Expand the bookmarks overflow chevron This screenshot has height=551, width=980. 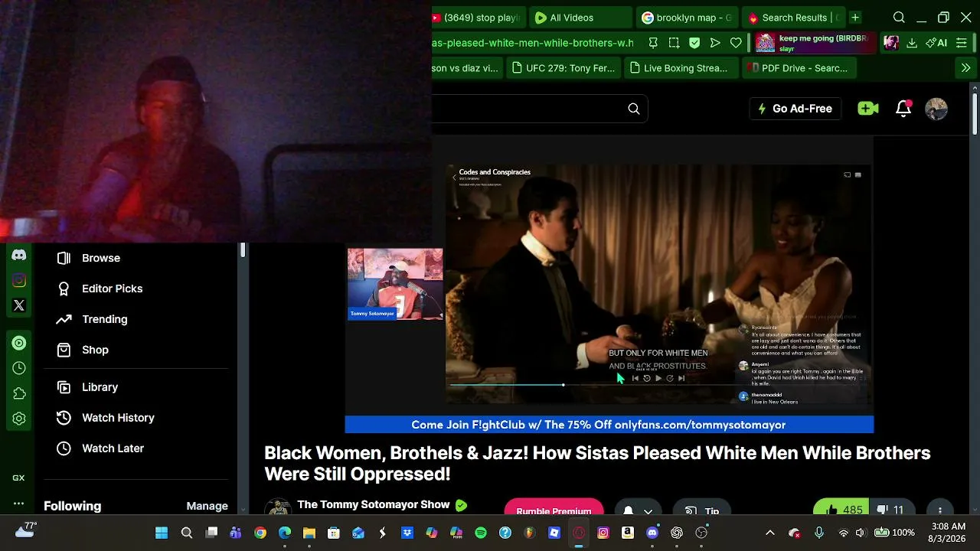(965, 68)
